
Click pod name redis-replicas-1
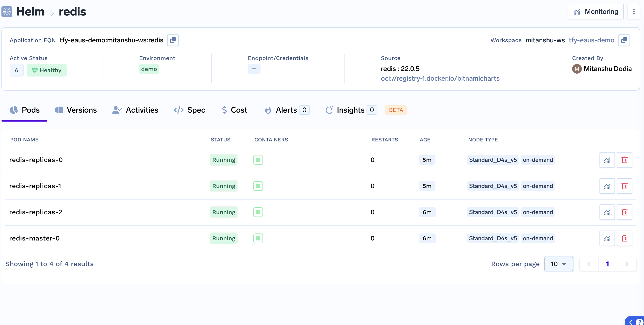tap(35, 186)
